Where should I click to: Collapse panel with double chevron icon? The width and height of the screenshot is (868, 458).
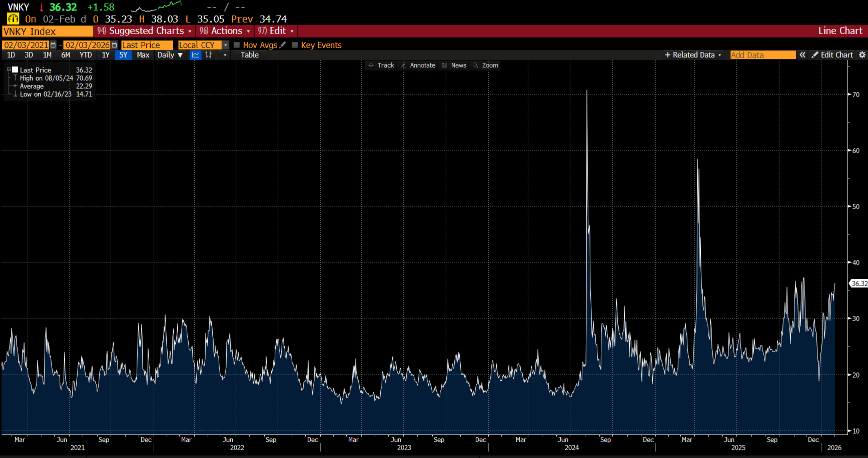(802, 55)
